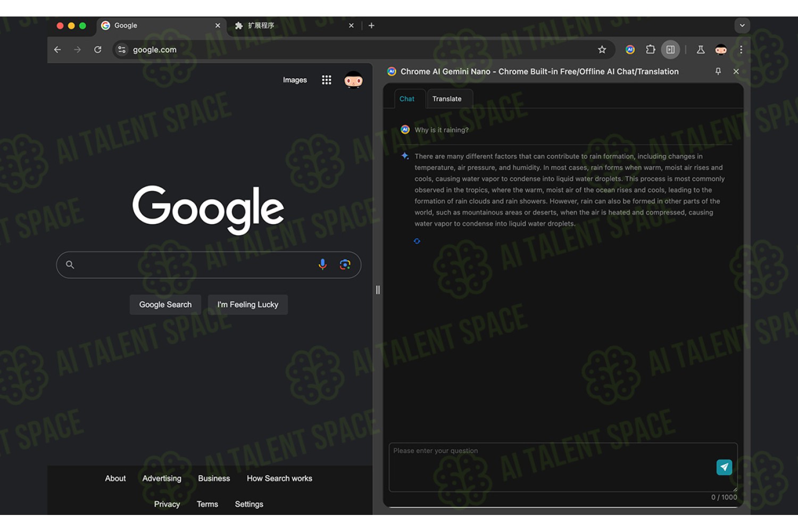Open the Business footer link
This screenshot has height=532, width=798.
[x=214, y=478]
